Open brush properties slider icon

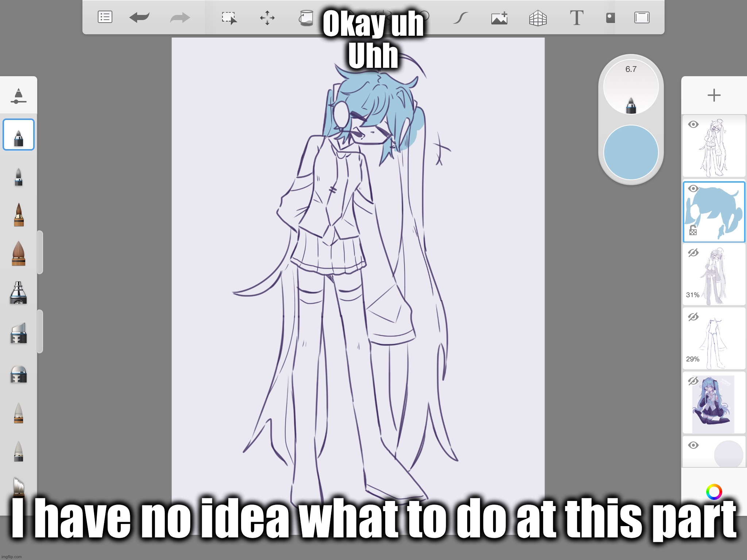pyautogui.click(x=19, y=96)
